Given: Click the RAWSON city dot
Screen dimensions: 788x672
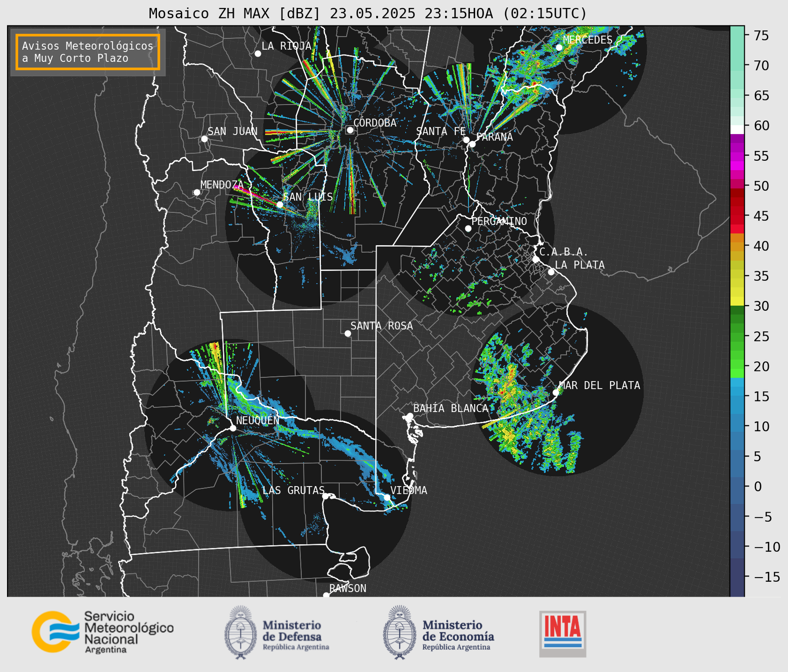Looking at the screenshot, I should click(326, 595).
